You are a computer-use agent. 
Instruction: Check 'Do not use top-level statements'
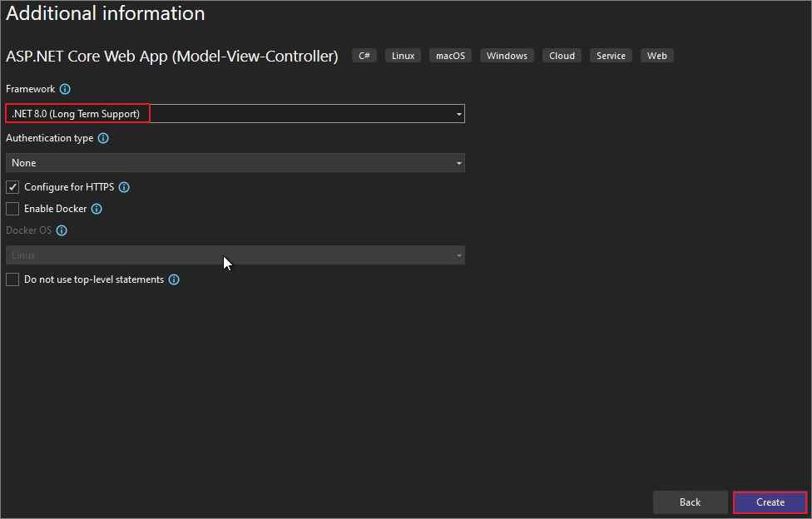point(12,279)
